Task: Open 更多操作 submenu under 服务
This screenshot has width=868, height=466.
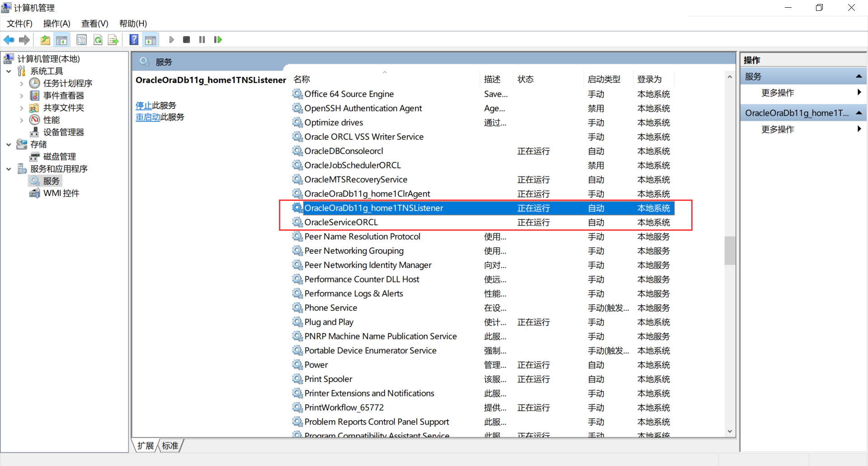Action: (803, 93)
